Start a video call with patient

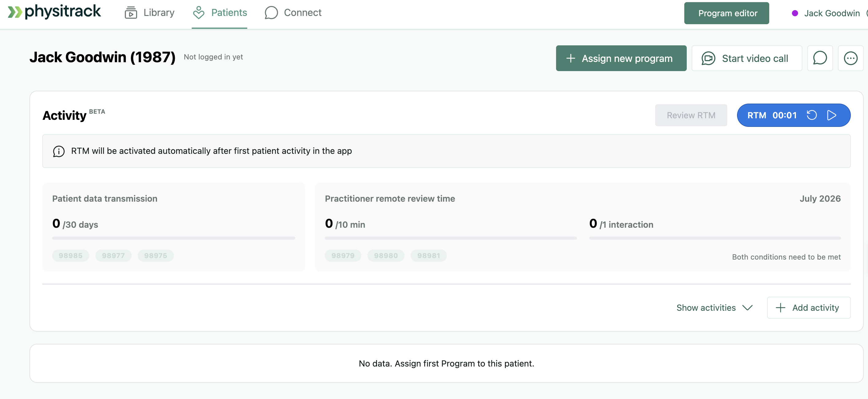coord(747,58)
